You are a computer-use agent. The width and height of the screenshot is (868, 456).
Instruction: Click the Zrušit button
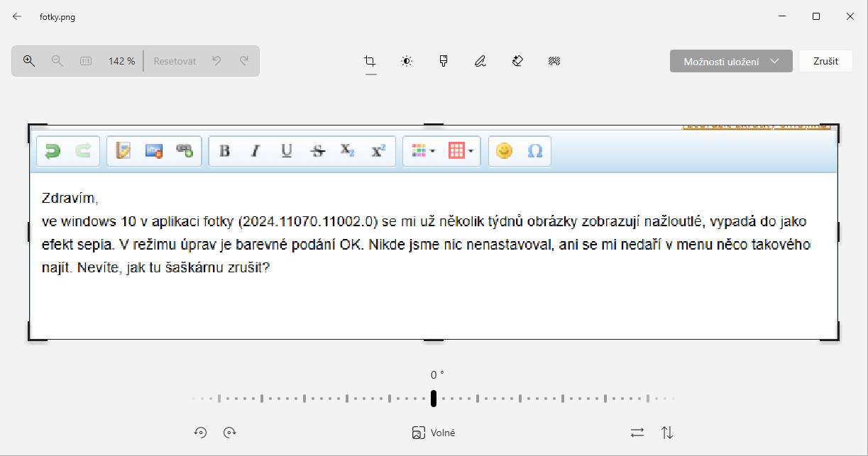[x=825, y=61]
